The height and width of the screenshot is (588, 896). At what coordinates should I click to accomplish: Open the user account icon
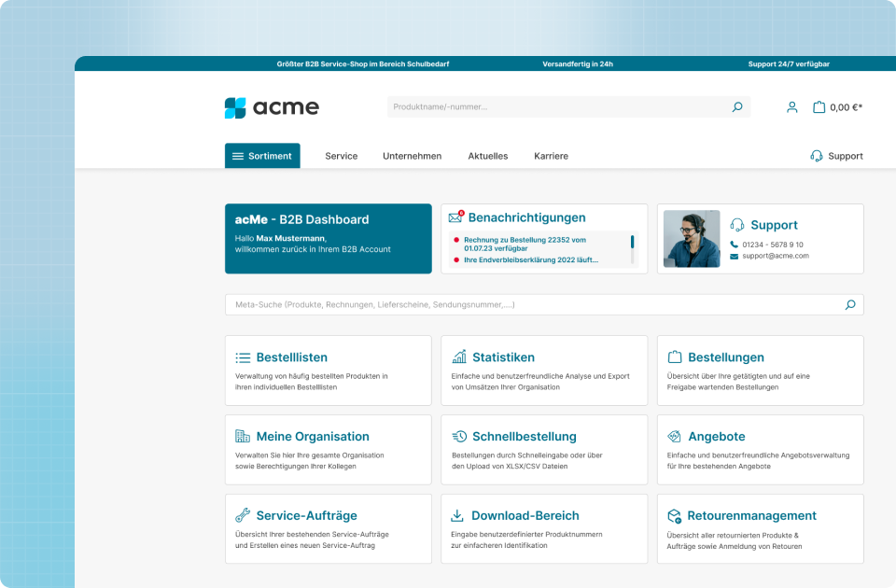pos(791,107)
